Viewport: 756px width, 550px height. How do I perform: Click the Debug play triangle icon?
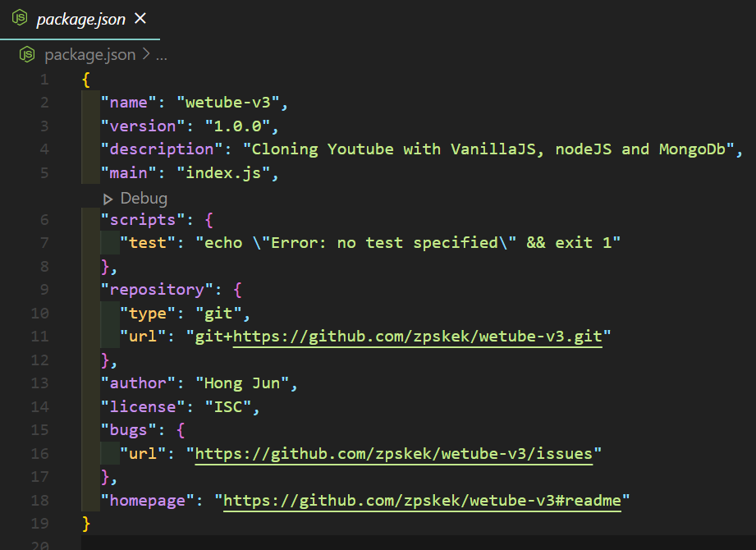(108, 199)
